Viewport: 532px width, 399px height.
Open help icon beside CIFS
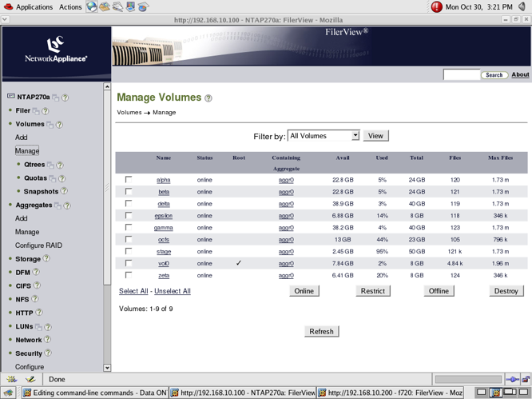tap(37, 285)
